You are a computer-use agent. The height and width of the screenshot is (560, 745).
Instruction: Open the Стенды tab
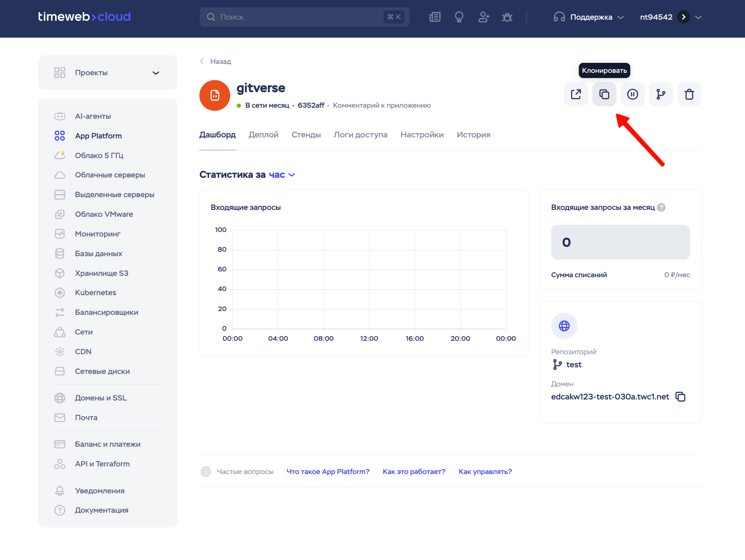[x=306, y=135]
